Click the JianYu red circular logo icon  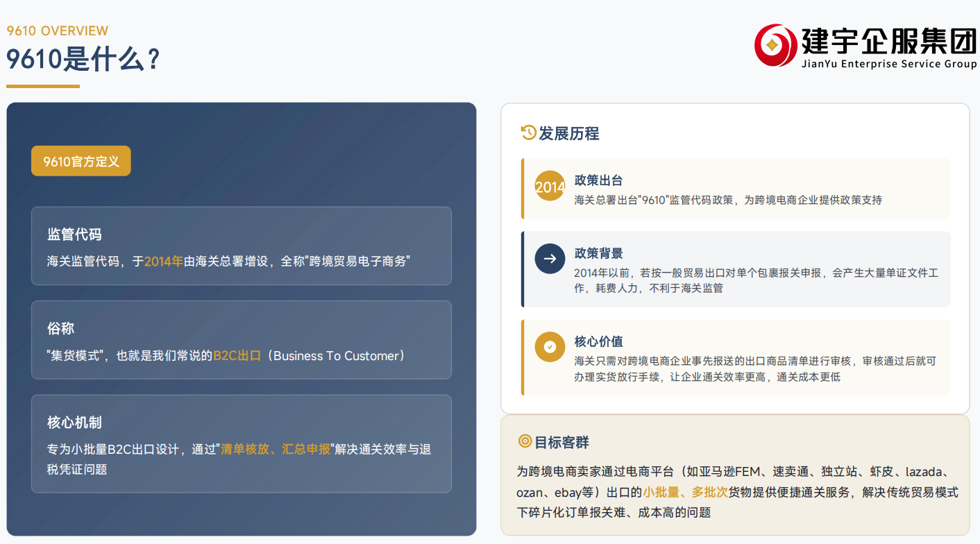click(775, 45)
